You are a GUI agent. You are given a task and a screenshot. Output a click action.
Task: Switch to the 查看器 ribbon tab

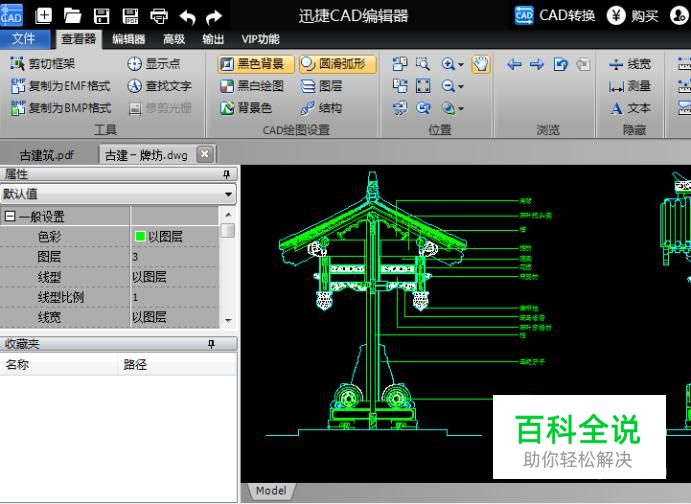point(79,39)
